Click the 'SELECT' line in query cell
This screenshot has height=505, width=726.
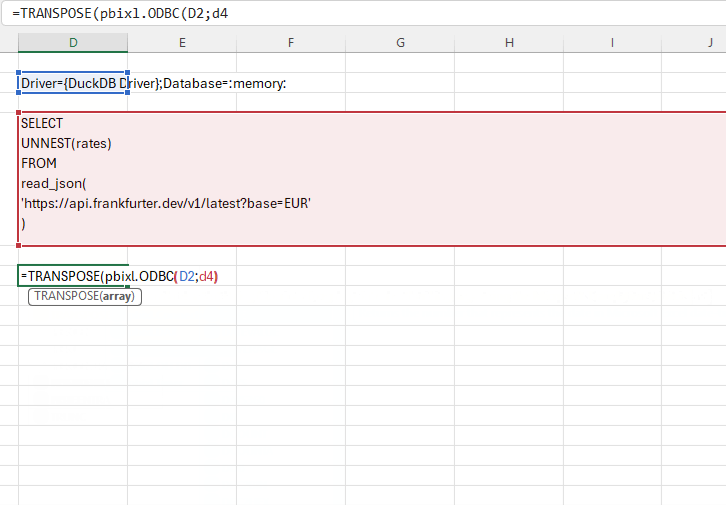coord(42,123)
